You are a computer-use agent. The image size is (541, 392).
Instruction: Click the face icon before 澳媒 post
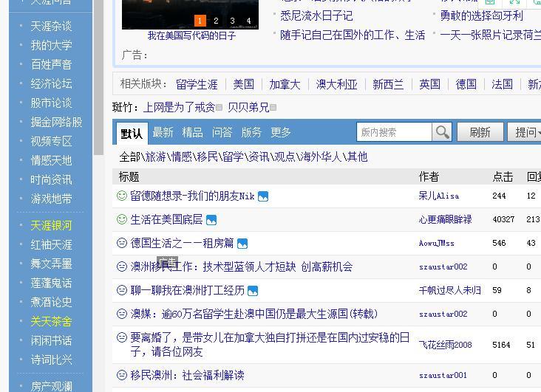(122, 314)
